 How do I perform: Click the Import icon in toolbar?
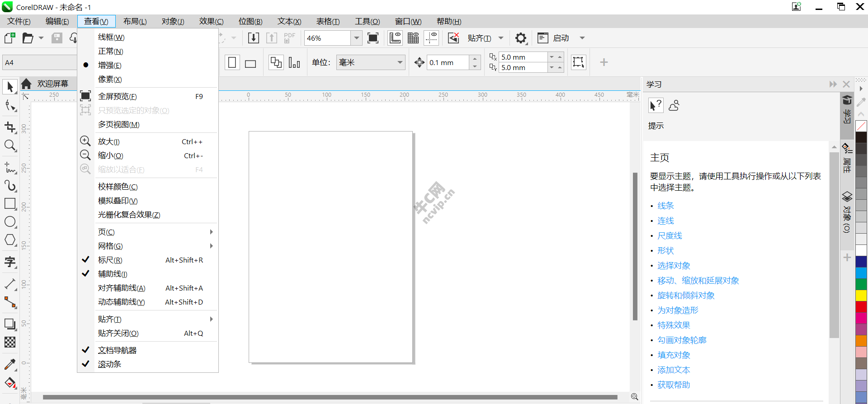(x=254, y=38)
